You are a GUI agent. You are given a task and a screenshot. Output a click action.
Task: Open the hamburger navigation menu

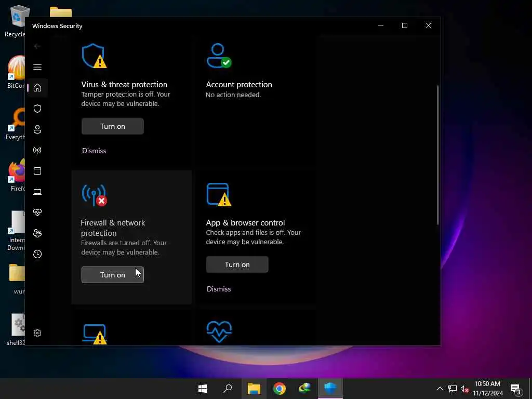click(x=37, y=67)
